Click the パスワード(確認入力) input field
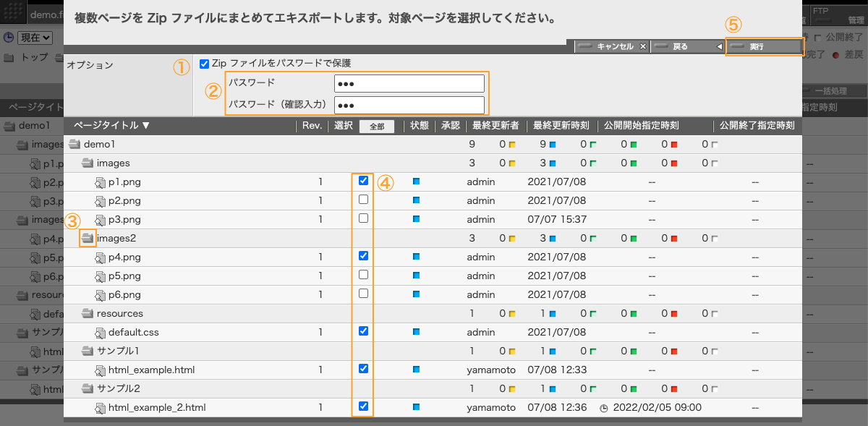This screenshot has height=426, width=868. click(409, 105)
